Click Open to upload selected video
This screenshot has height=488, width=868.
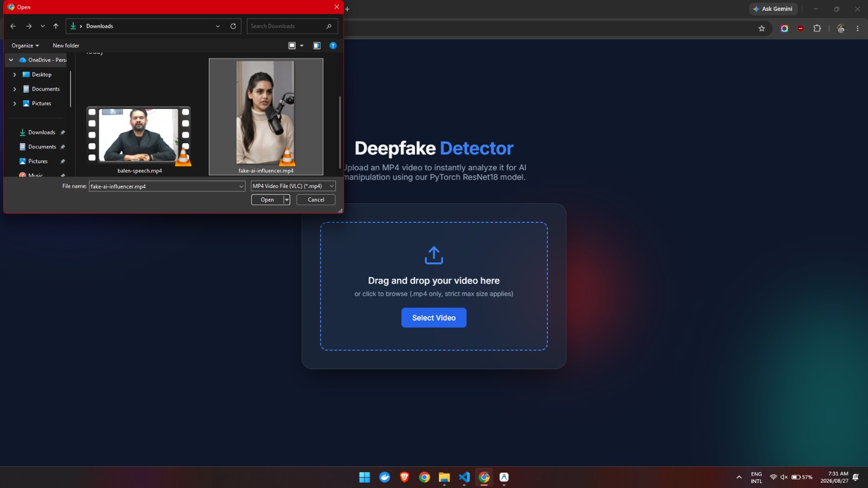267,200
